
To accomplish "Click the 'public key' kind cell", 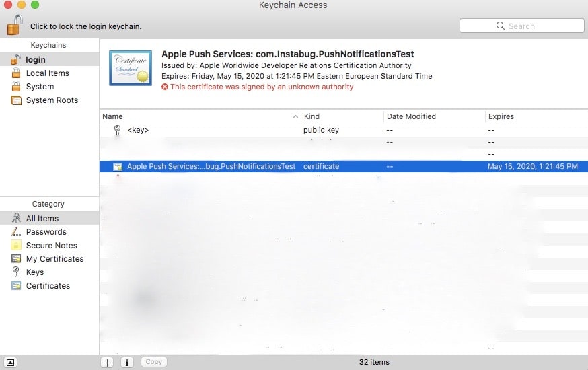I will point(321,130).
